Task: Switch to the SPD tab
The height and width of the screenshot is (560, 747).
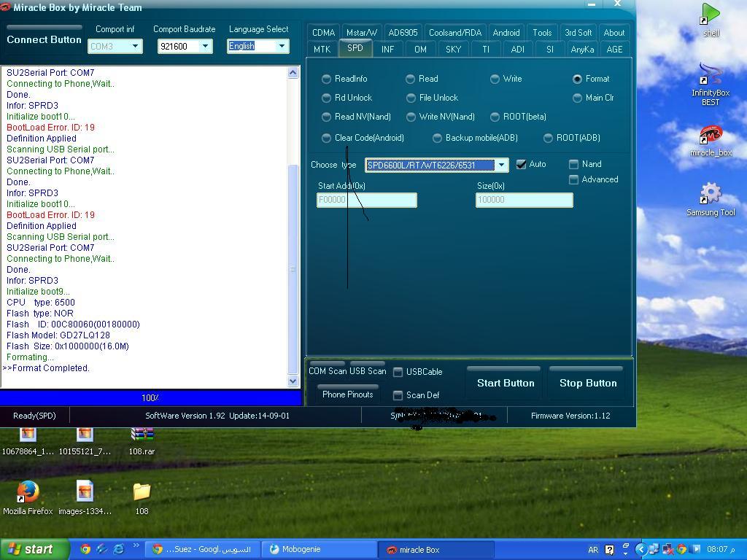Action: (x=355, y=48)
